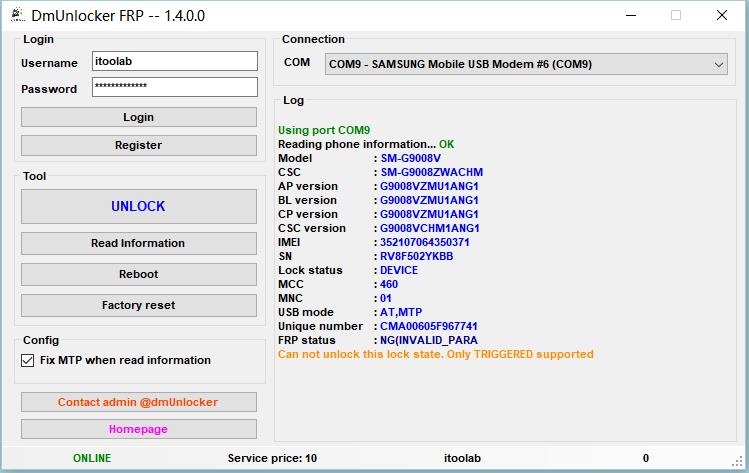
Task: Click the orange Can not unlock warning line
Action: click(436, 355)
